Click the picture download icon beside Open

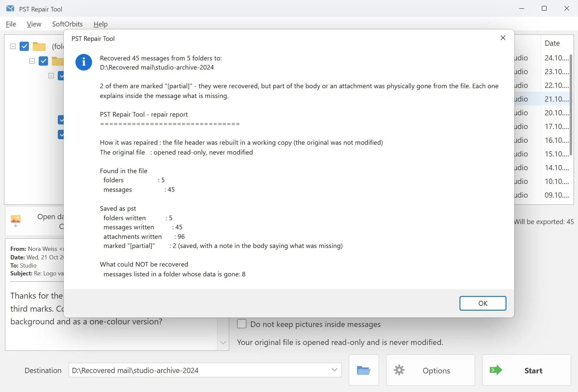(16, 221)
